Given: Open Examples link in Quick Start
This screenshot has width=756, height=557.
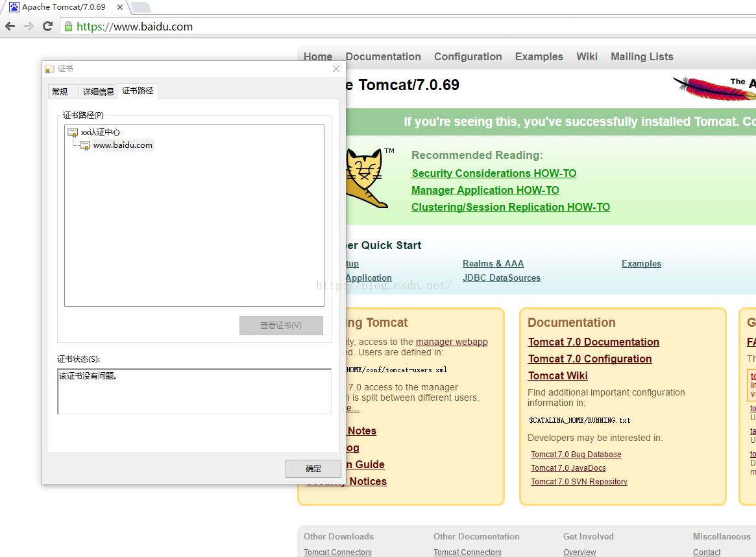Looking at the screenshot, I should 641,263.
